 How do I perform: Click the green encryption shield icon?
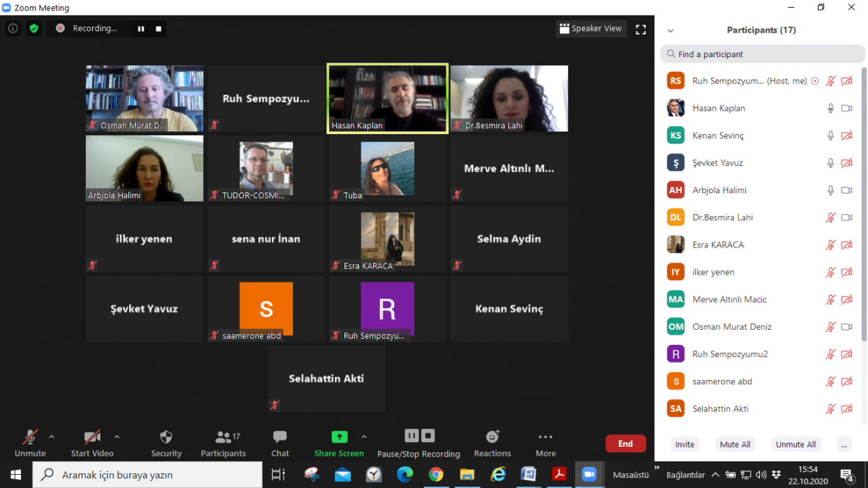(33, 29)
